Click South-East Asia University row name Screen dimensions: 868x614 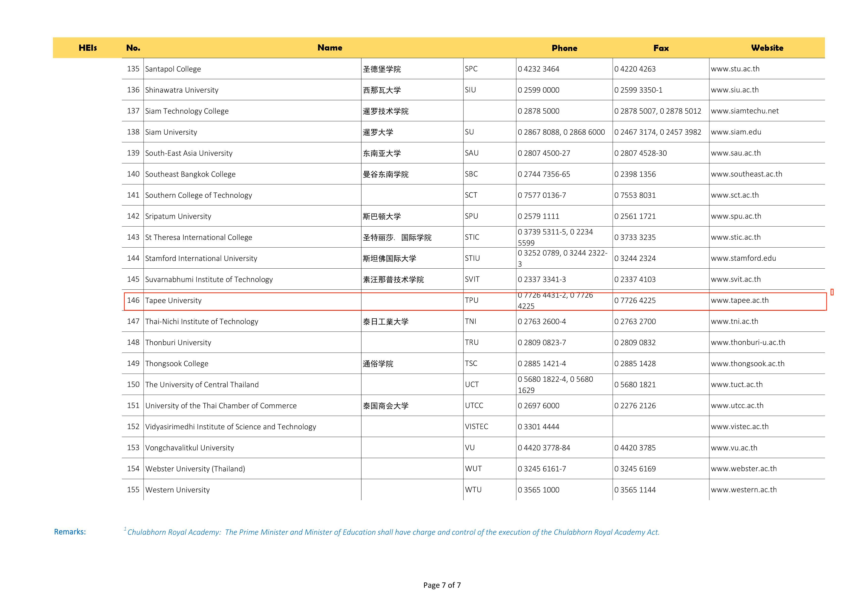pos(252,153)
